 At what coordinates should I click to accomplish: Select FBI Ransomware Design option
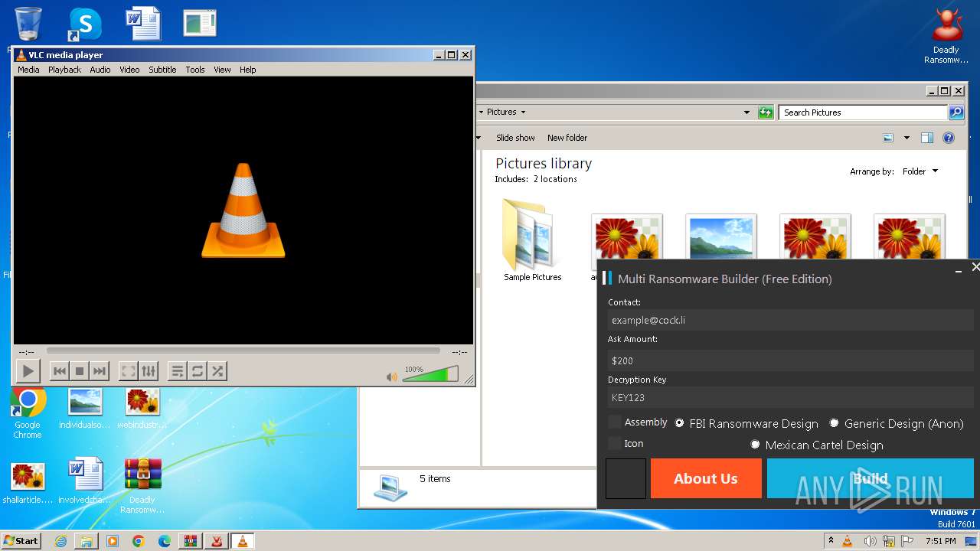[x=679, y=423]
